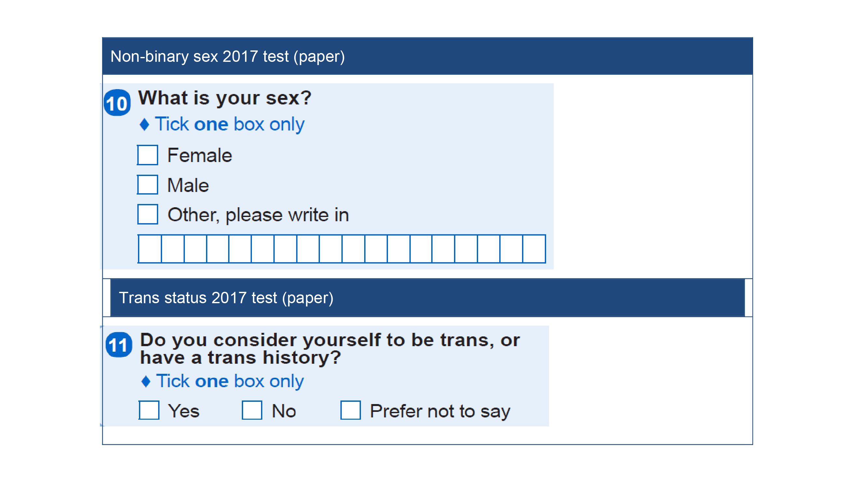Click the 'Other, please write in' label

258,215
